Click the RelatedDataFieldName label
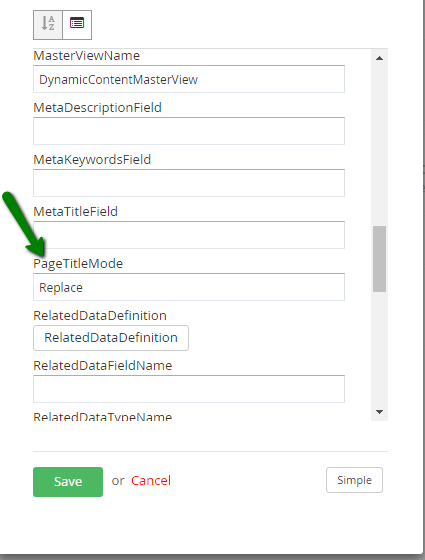 (x=102, y=366)
